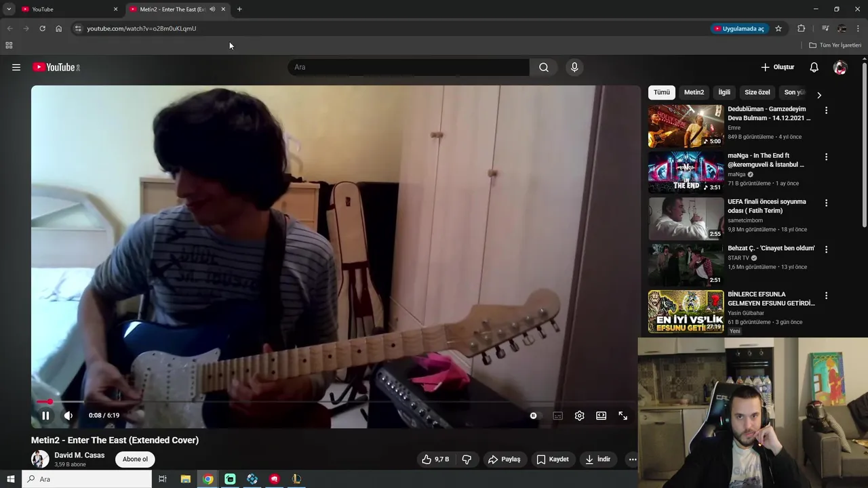
Task: Open maNga In The End thumbnail
Action: click(686, 172)
